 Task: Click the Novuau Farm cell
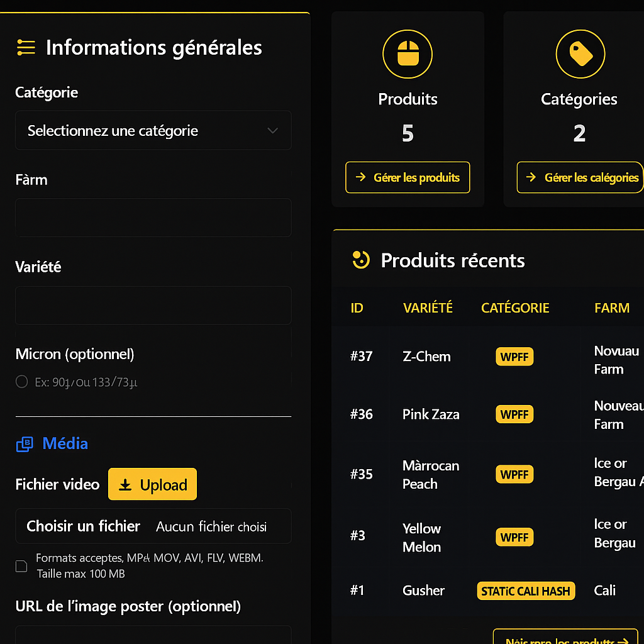pos(616,360)
